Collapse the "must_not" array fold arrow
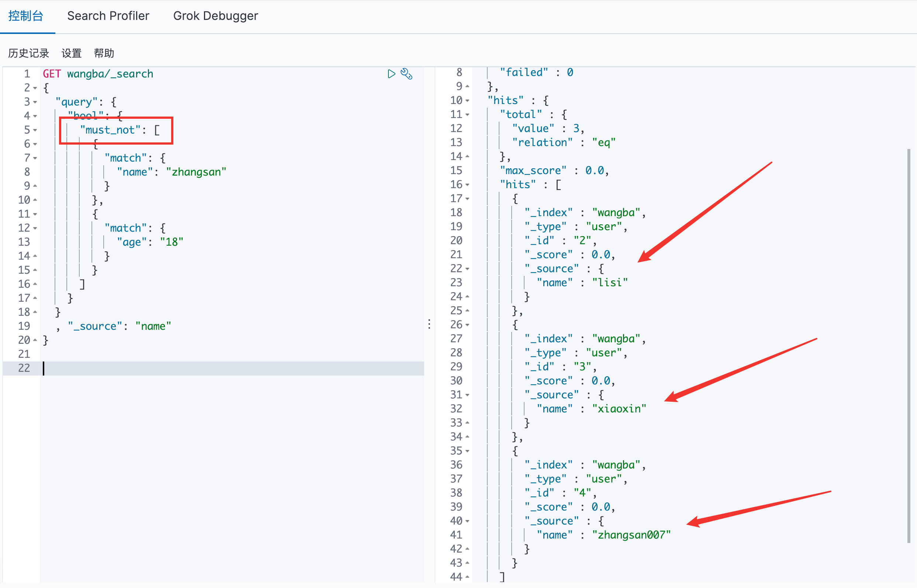The width and height of the screenshot is (917, 588). (x=35, y=130)
